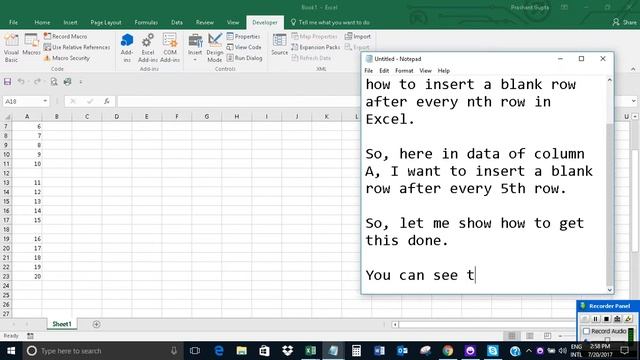Click the Tell me what you want box
The width and height of the screenshot is (640, 360).
pos(330,22)
